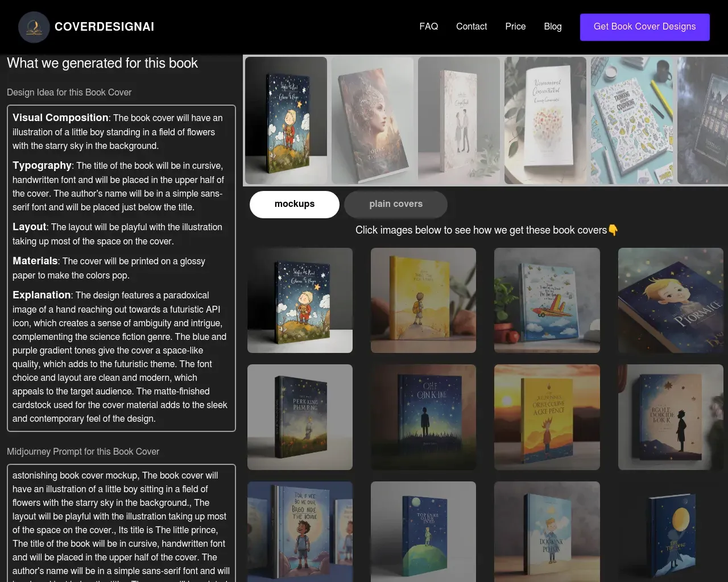The height and width of the screenshot is (582, 728).
Task: Open grid image of boy with backpack books
Action: coord(300,532)
